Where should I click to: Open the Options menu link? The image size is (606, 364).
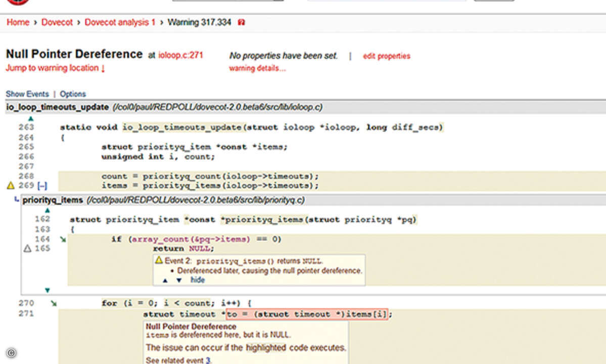click(x=73, y=94)
